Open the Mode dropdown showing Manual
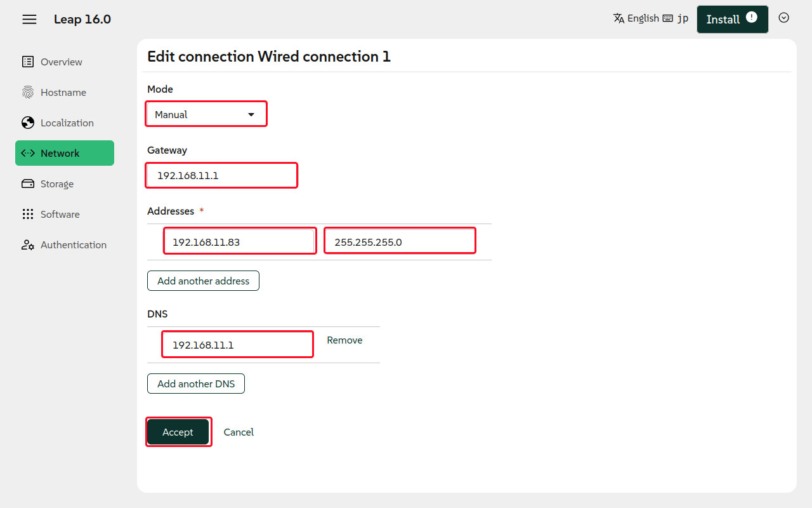 click(206, 114)
